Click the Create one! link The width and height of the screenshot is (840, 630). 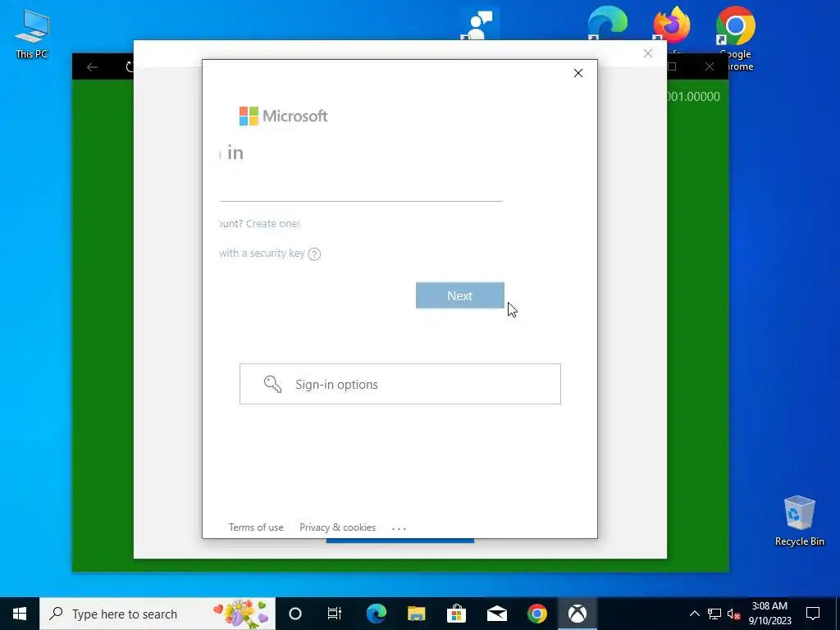(272, 223)
